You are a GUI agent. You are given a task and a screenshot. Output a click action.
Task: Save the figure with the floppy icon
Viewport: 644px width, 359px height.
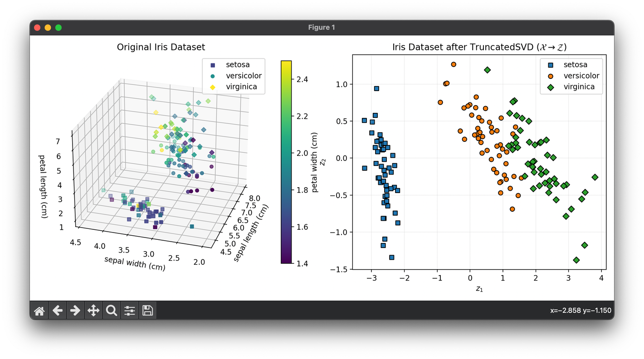click(x=148, y=310)
